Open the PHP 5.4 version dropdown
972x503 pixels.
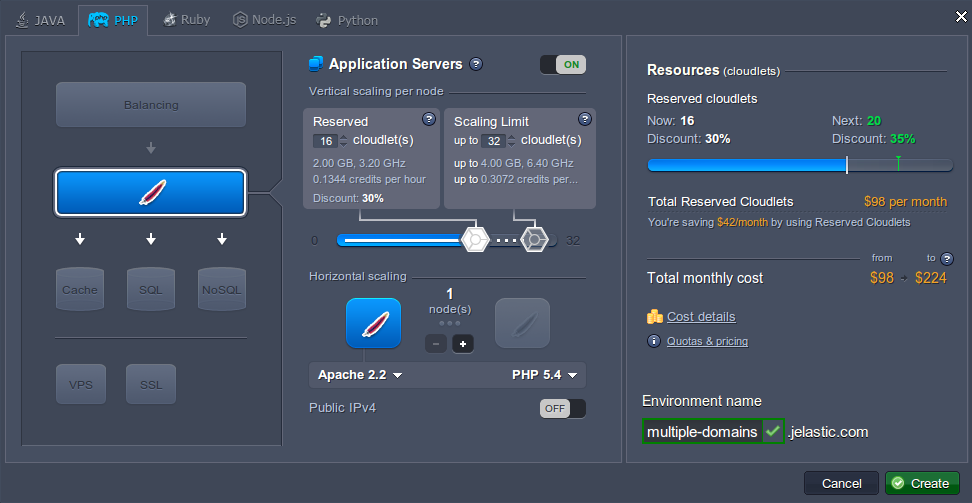[x=545, y=375]
